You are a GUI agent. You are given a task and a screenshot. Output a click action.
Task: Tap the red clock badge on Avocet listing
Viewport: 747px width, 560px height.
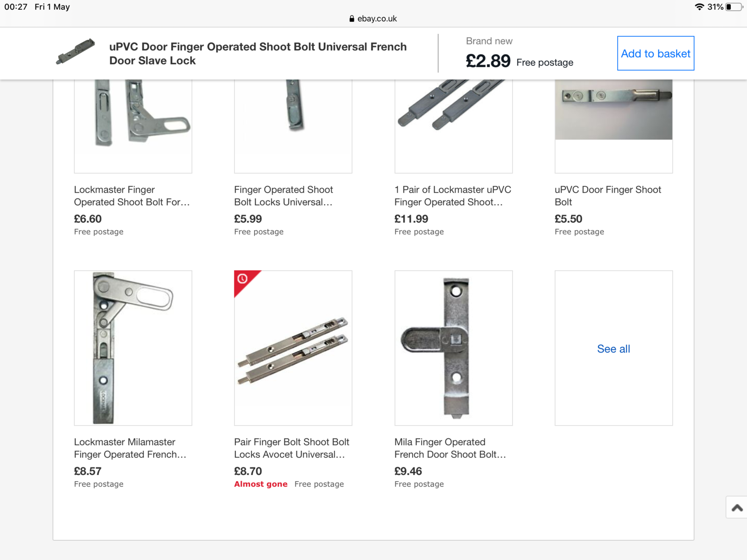coord(242,279)
